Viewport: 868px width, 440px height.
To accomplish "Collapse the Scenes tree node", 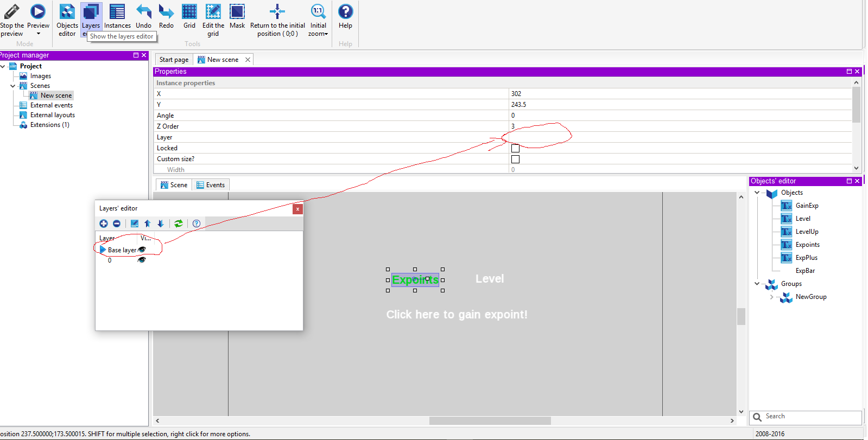I will pyautogui.click(x=13, y=86).
